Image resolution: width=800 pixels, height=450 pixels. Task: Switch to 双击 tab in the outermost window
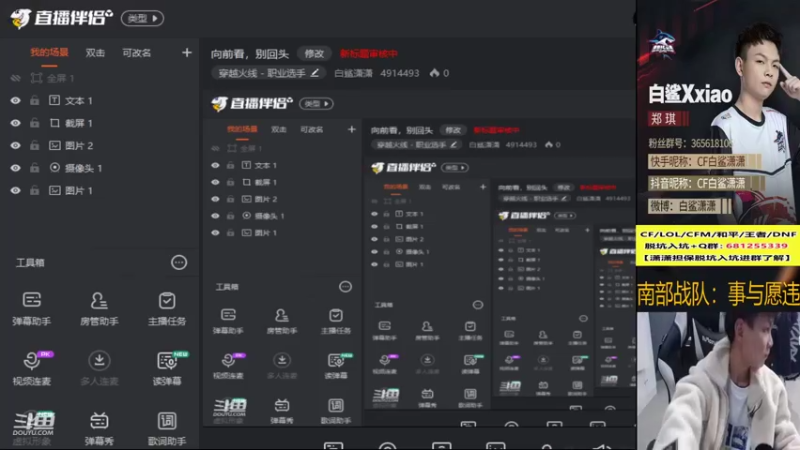click(95, 53)
